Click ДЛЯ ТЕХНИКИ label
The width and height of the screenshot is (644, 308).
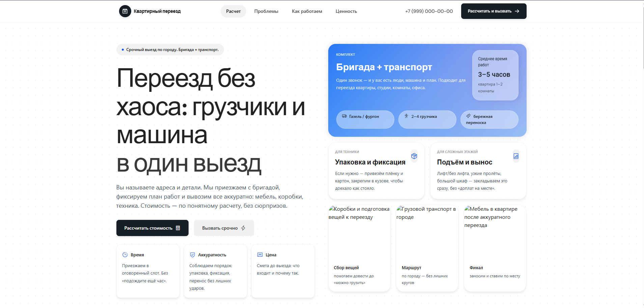coord(347,152)
